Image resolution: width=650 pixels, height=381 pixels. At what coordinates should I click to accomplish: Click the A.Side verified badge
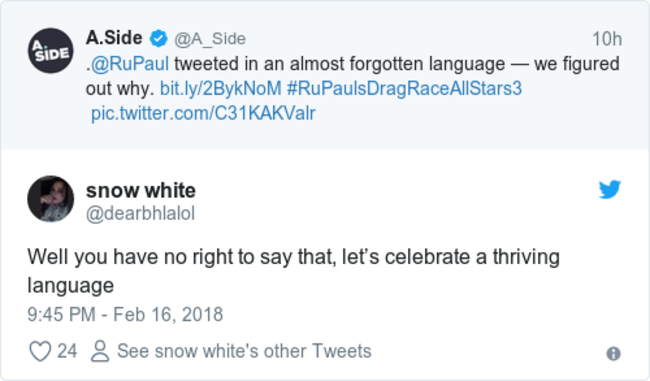pos(158,39)
